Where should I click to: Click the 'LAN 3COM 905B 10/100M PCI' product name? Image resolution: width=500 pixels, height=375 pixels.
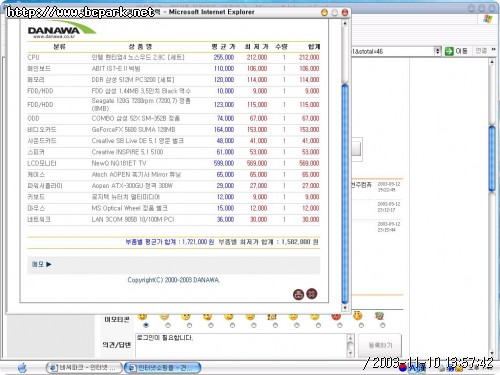click(x=133, y=220)
